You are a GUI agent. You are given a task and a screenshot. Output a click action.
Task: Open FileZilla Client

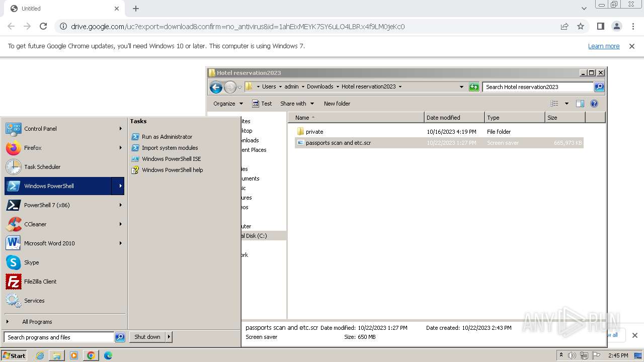64,282
